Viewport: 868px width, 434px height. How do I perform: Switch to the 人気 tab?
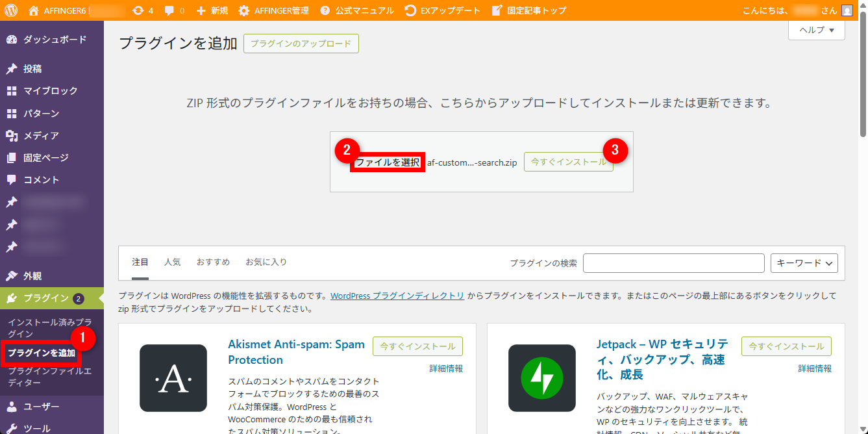(x=173, y=262)
